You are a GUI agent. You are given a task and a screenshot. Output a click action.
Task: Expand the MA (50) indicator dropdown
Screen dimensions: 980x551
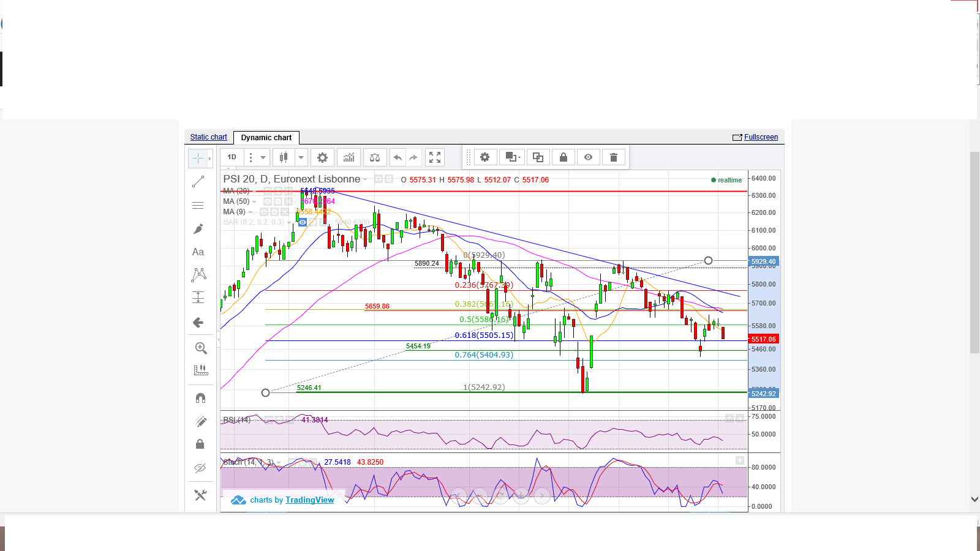(x=254, y=201)
